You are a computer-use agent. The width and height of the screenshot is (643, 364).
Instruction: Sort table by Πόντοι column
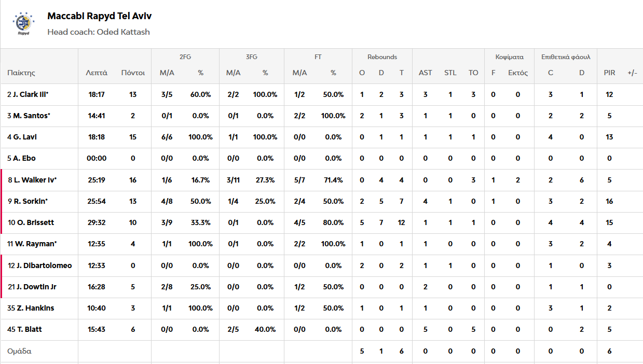(133, 73)
